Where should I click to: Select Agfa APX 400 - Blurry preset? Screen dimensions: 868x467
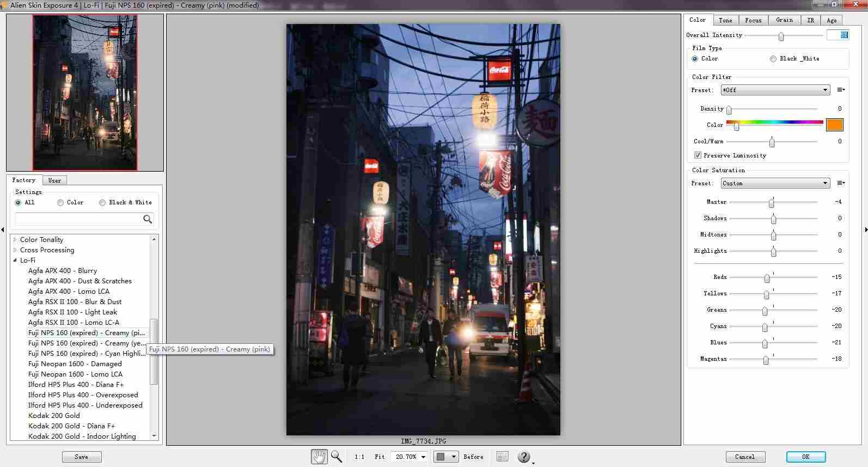(63, 271)
